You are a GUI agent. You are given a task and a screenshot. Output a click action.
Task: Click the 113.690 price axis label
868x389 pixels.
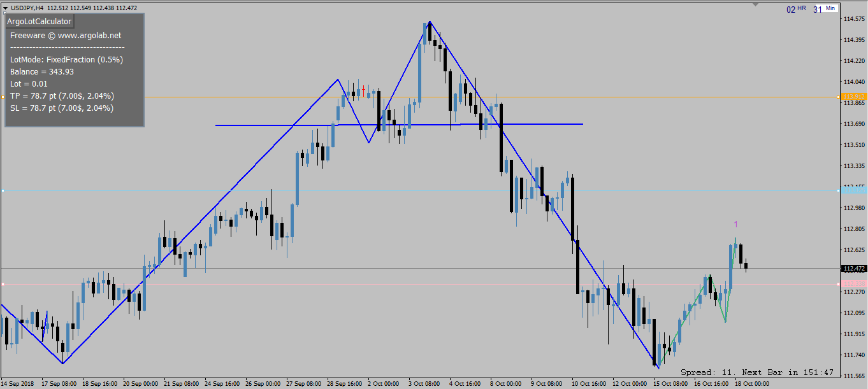(854, 124)
